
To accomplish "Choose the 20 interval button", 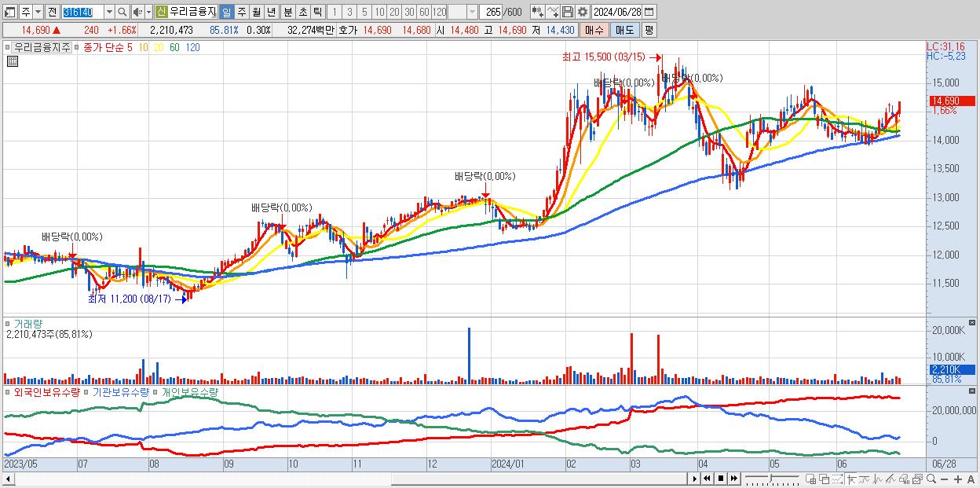I will click(x=394, y=12).
